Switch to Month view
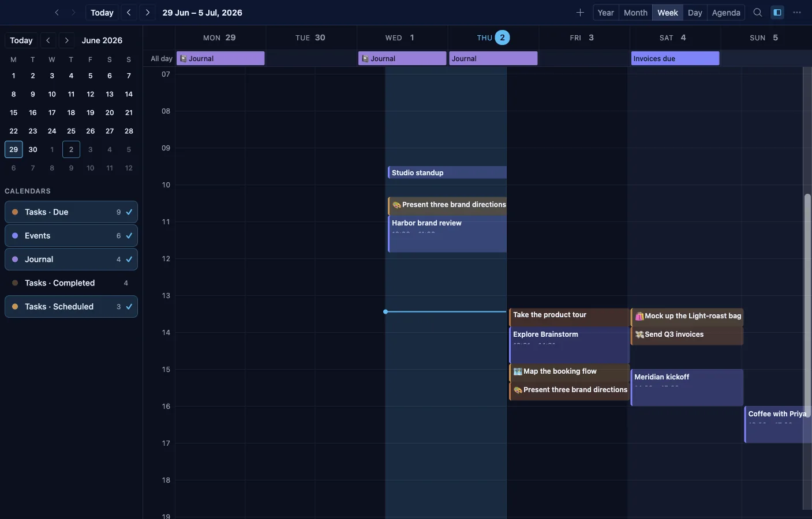 (635, 13)
